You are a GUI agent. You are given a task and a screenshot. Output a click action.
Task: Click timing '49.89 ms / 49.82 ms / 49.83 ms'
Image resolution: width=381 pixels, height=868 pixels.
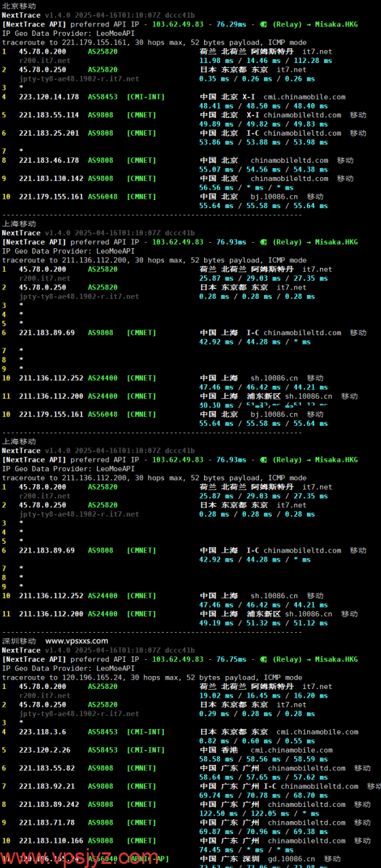(x=263, y=124)
